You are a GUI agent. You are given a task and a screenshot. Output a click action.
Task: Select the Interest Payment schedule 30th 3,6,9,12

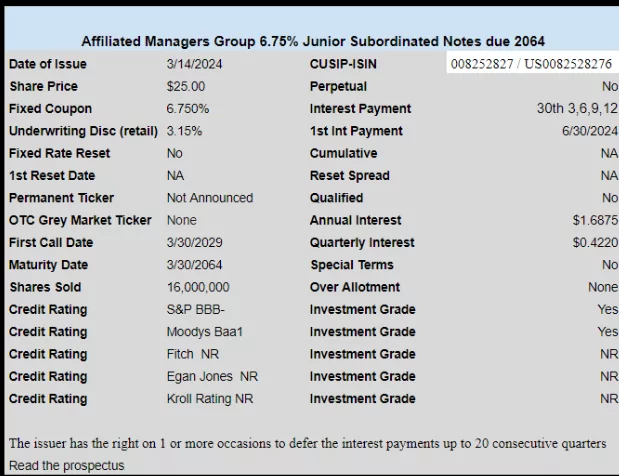pos(577,109)
